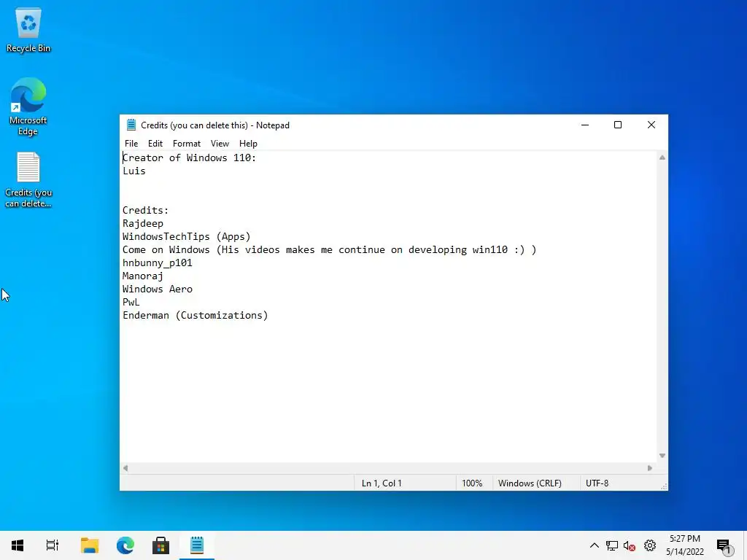Screen dimensions: 747x560
Task: Open the Action Center notifications icon
Action: tap(724, 546)
